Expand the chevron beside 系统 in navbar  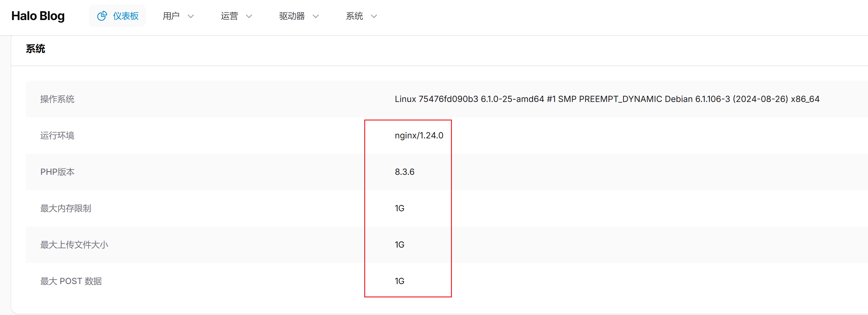tap(374, 16)
